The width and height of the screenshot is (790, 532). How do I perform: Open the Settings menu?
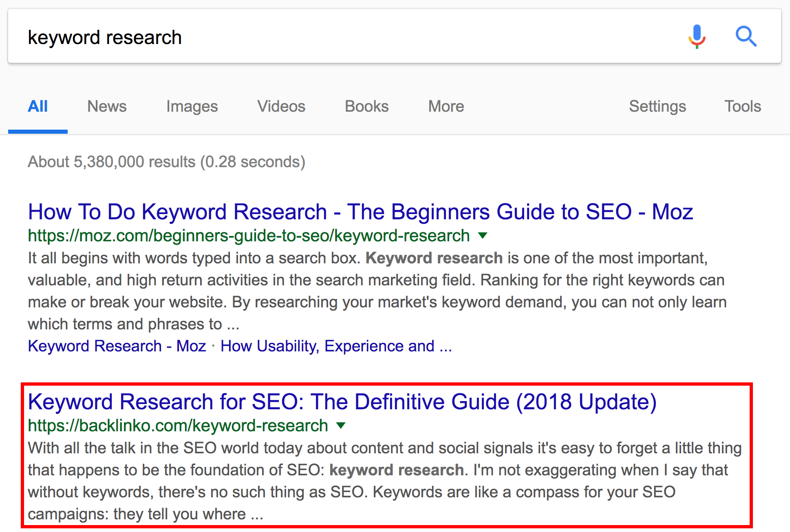[x=658, y=107]
